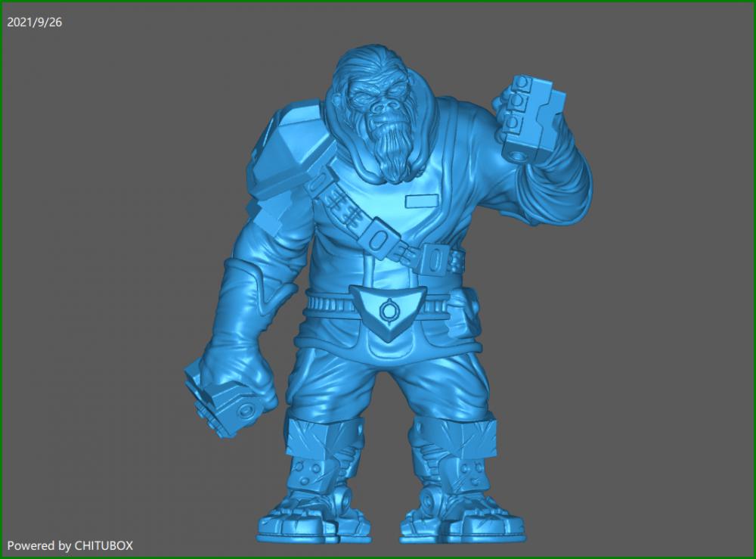Screen dimensions: 756x559
Task: Click the 2021/9/26 date stamp
Action: click(x=35, y=23)
